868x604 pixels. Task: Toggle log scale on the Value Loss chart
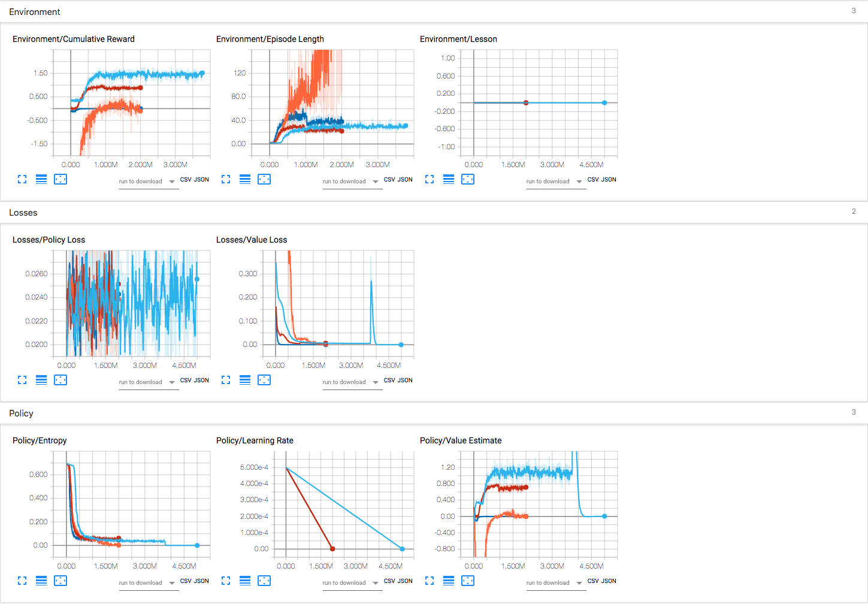245,380
